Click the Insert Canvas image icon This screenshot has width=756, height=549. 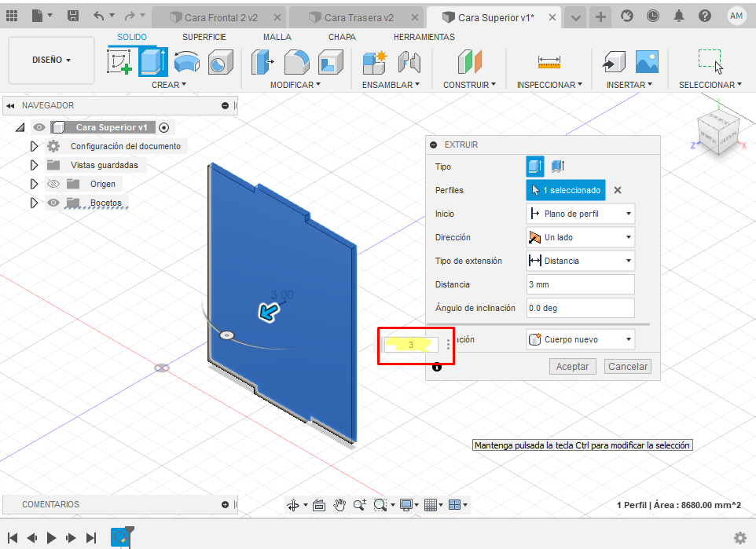click(x=647, y=62)
